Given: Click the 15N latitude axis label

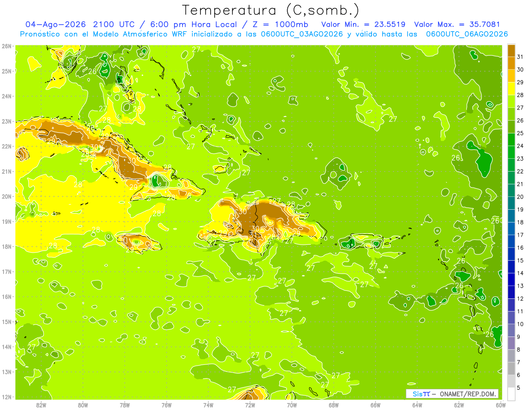Looking at the screenshot, I should click(6, 322).
